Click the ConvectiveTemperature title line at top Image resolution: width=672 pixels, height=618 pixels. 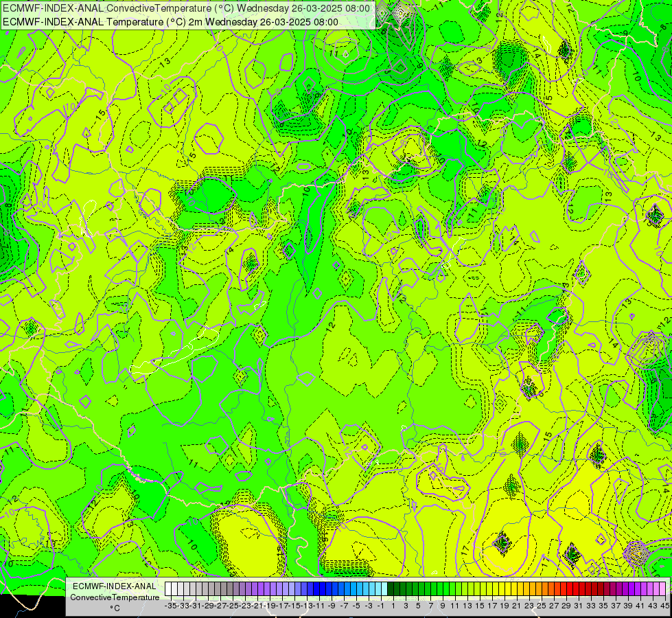tap(187, 8)
